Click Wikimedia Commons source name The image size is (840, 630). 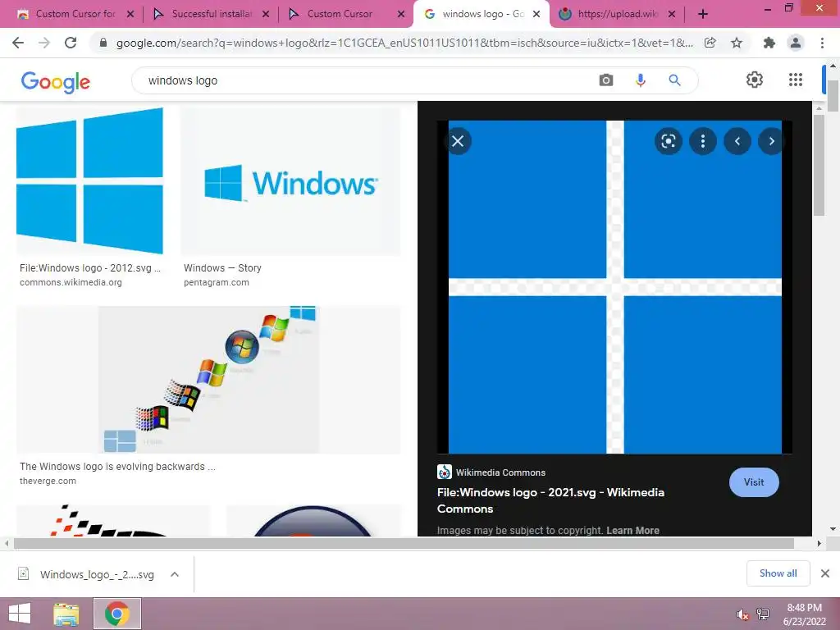point(500,472)
